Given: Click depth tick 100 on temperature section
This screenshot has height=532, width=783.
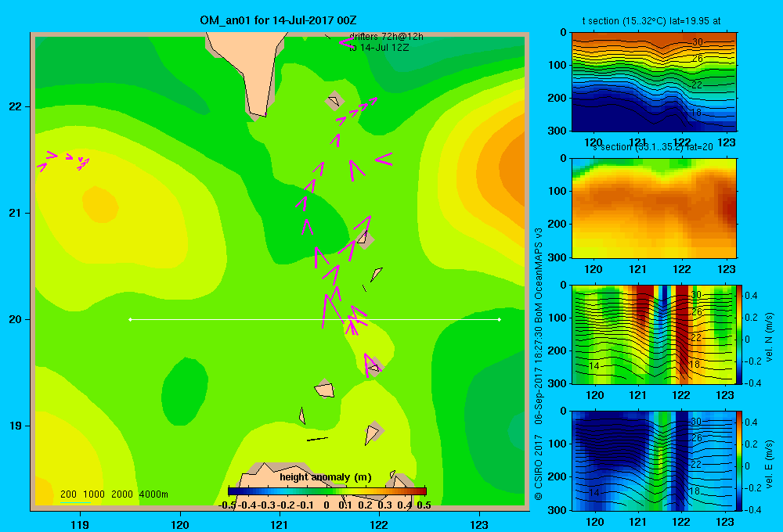Looking at the screenshot, I should click(x=558, y=66).
